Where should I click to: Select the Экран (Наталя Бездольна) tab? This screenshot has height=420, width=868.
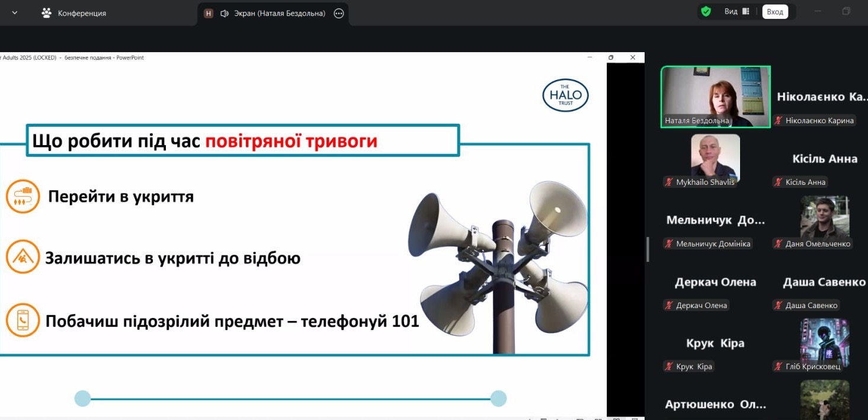(273, 13)
